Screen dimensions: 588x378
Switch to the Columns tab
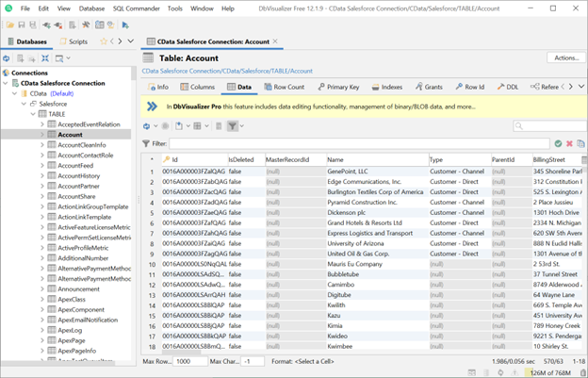point(197,87)
